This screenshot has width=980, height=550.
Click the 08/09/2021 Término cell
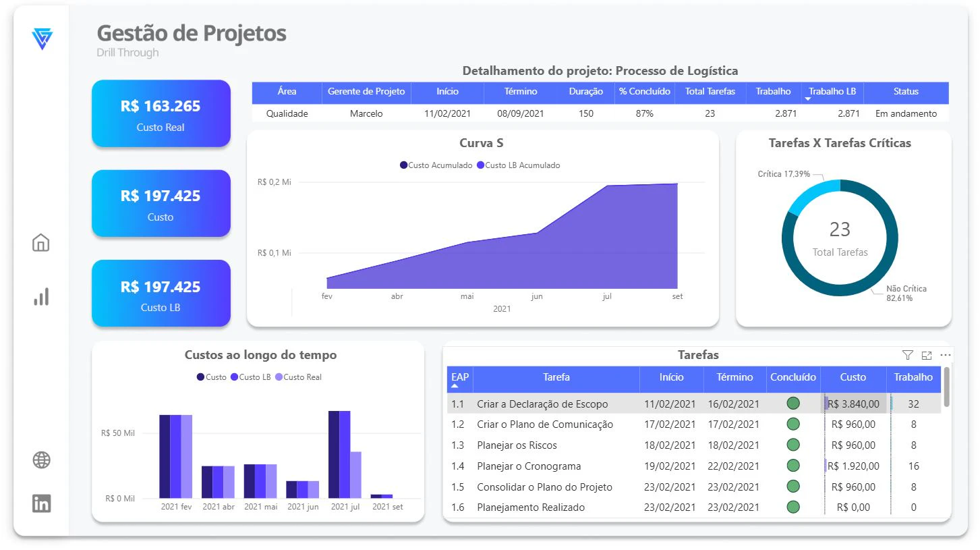click(520, 113)
